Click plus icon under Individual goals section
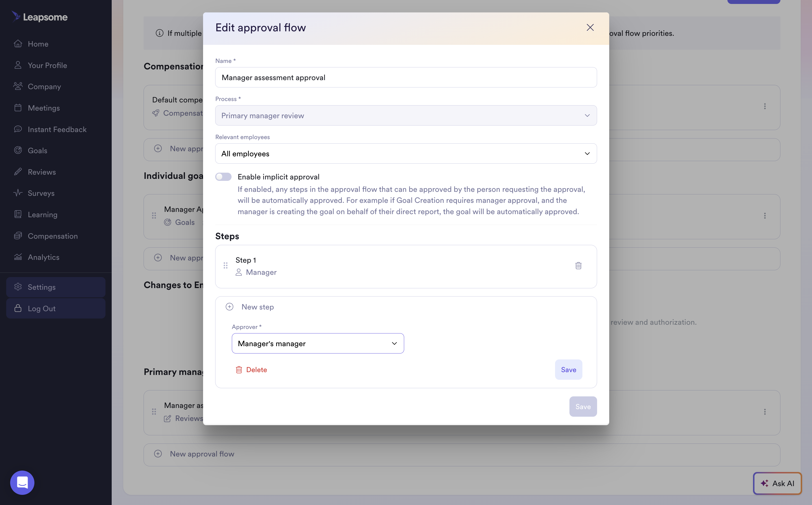This screenshot has width=812, height=505. [x=158, y=258]
